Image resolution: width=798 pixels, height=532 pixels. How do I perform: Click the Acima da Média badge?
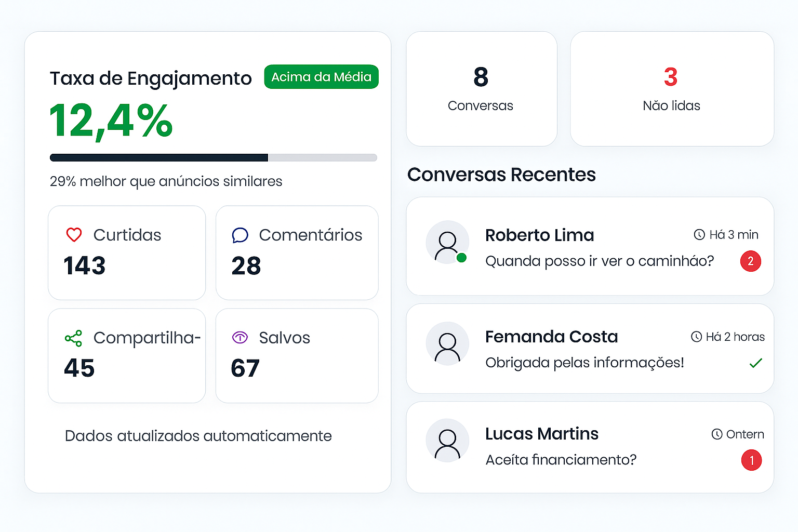pos(321,77)
